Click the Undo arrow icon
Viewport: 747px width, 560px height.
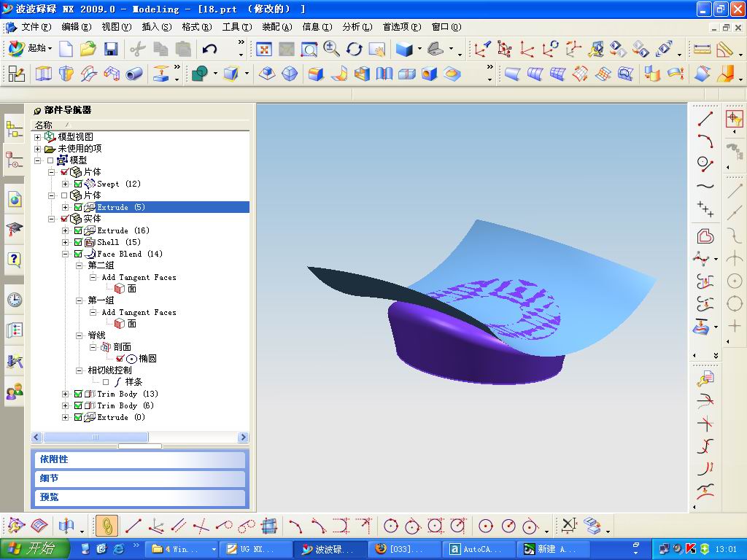click(x=209, y=49)
